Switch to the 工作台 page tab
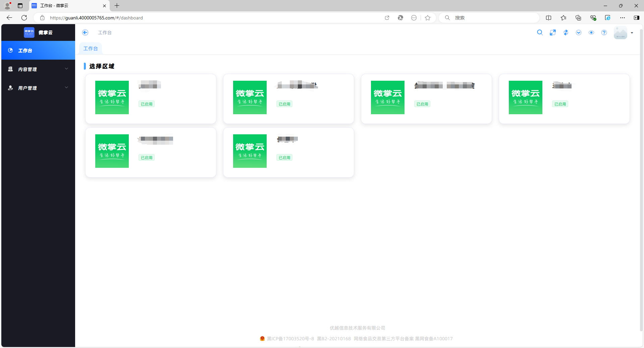Screen dimensions: 644x348 [91, 49]
